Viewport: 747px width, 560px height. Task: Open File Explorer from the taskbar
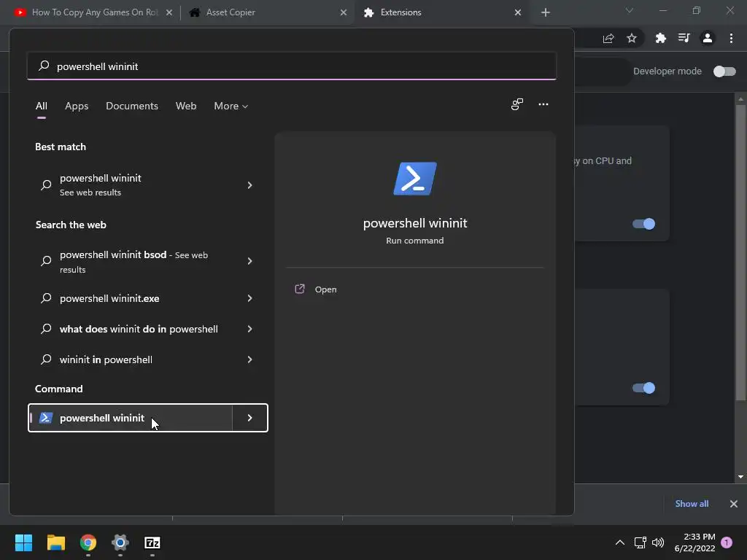(55, 542)
